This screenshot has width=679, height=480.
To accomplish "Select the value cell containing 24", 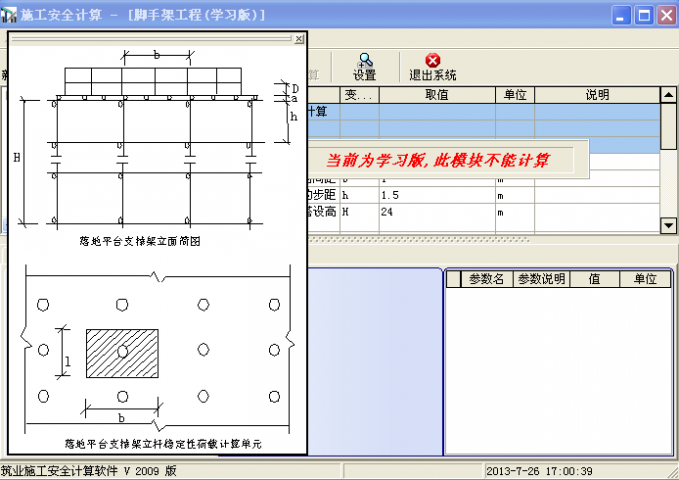I will pos(435,212).
